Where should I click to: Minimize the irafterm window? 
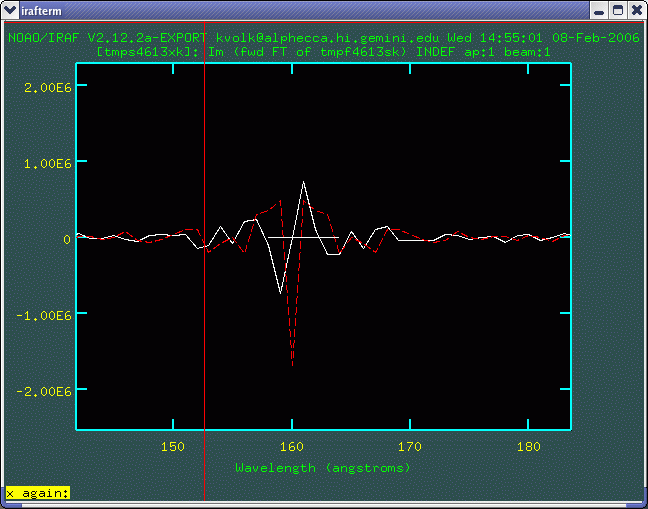click(599, 10)
